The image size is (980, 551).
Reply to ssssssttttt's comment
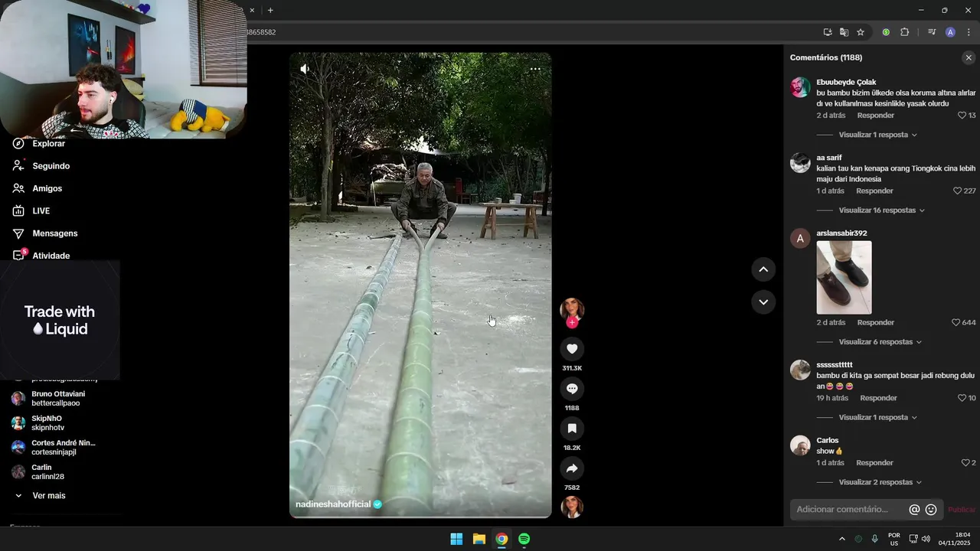tap(878, 398)
